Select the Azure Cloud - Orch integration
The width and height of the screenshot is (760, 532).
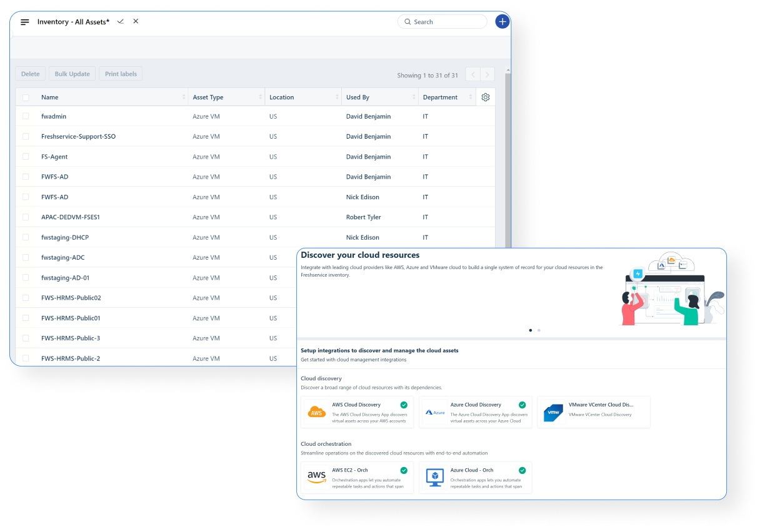tap(475, 478)
